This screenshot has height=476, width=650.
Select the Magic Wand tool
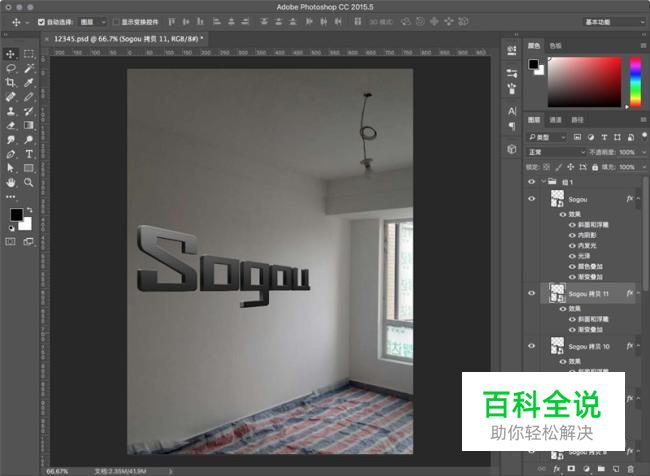29,68
